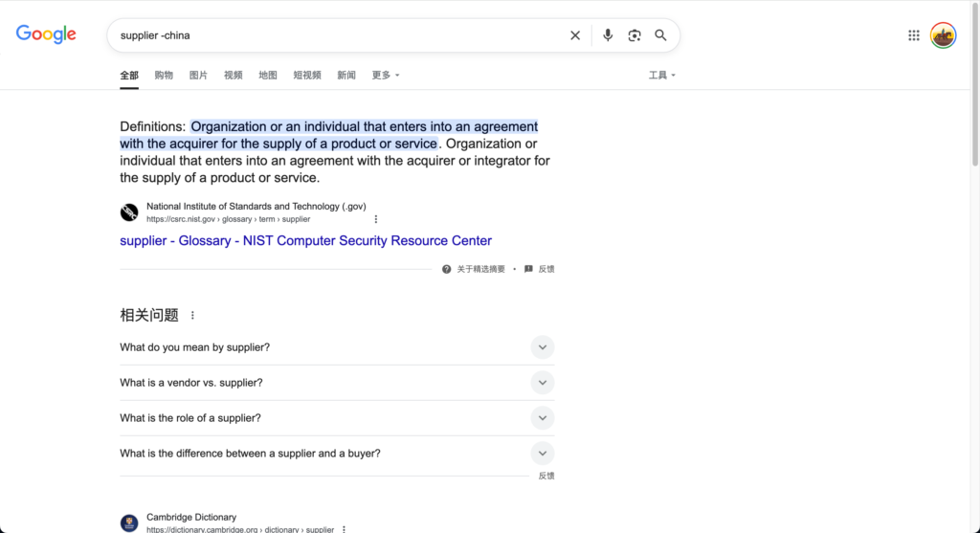Click the Cambridge Dictionary favicon
The image size is (980, 533).
(x=129, y=523)
